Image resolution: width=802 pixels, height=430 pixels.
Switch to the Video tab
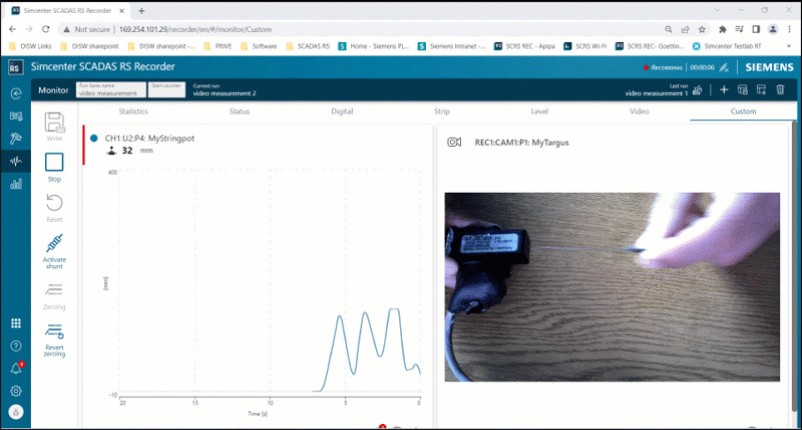639,111
